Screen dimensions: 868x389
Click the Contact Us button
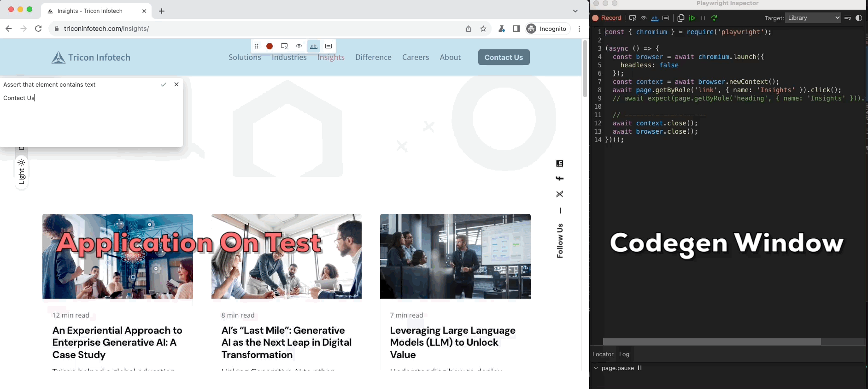point(504,57)
